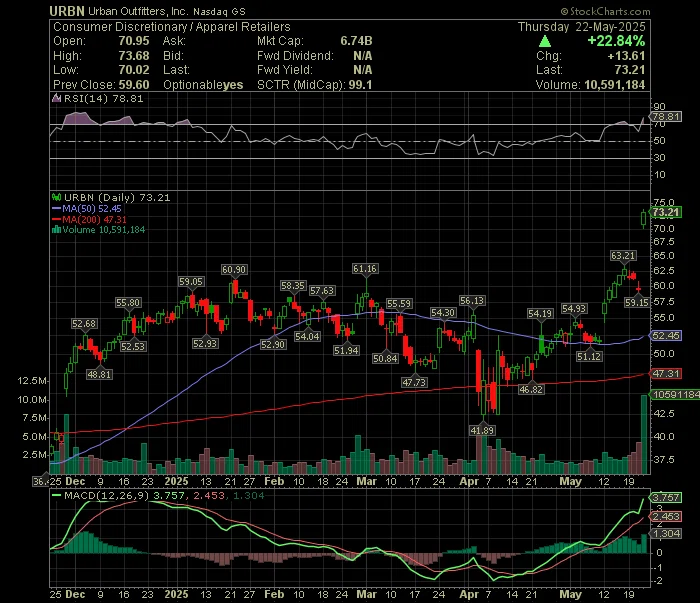Click the tall green volume bar for May 22
The image size is (700, 603).
[644, 434]
